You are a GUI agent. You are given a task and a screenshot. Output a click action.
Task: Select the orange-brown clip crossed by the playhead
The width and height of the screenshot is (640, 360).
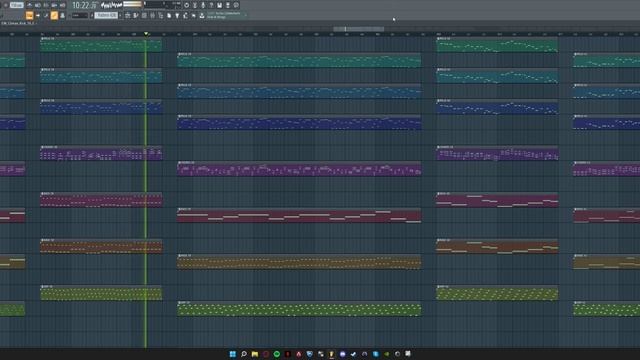click(x=101, y=246)
